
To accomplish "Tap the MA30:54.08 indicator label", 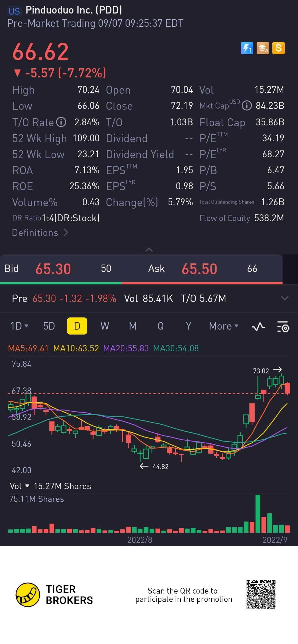I will tap(176, 348).
